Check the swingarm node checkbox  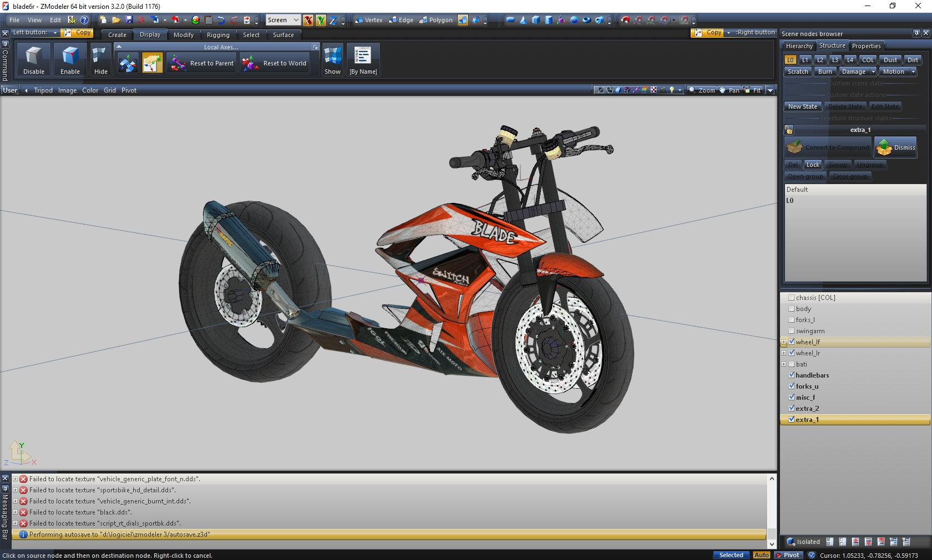click(x=792, y=330)
